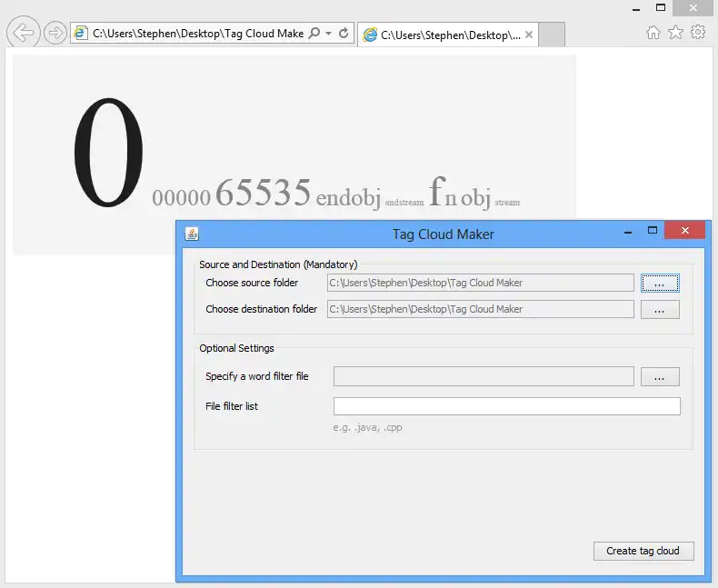Viewport: 718px width, 588px height.
Task: Click the 'Optional Settings' group title
Action: (236, 348)
